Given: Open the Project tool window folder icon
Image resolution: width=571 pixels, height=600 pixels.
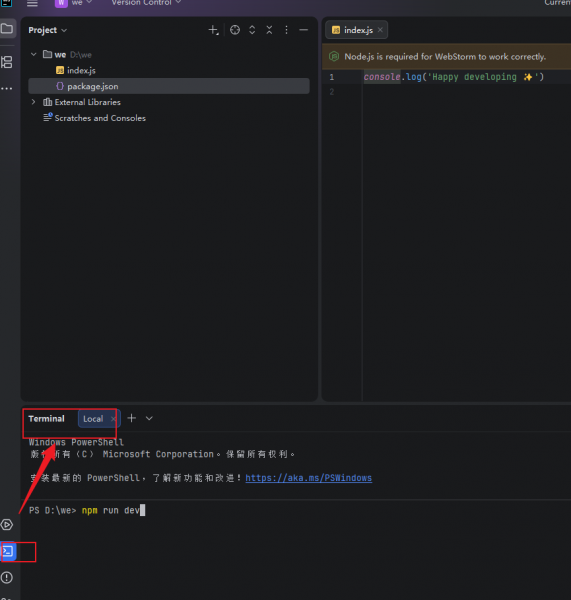Looking at the screenshot, I should click(7, 29).
